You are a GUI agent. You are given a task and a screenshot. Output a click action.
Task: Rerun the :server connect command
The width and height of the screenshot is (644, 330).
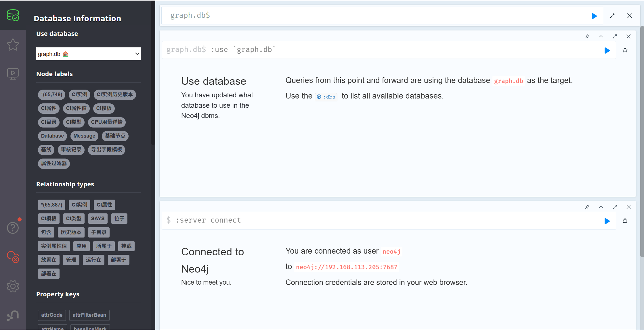(607, 221)
